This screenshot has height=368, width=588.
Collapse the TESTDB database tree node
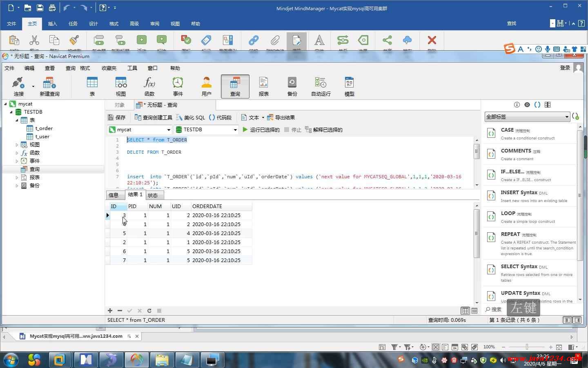(x=11, y=112)
